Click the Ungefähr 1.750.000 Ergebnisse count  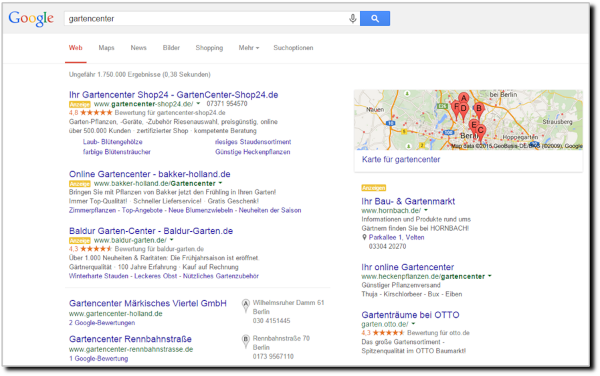[x=140, y=75]
